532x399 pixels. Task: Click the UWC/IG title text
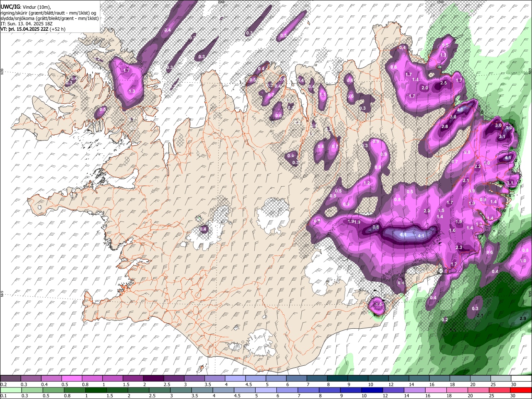pyautogui.click(x=10, y=6)
